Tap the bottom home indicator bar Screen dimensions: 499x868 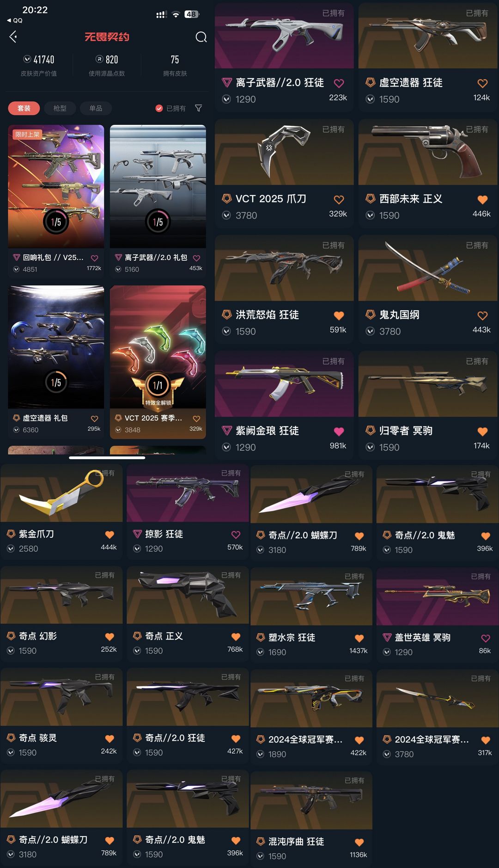[x=107, y=458]
